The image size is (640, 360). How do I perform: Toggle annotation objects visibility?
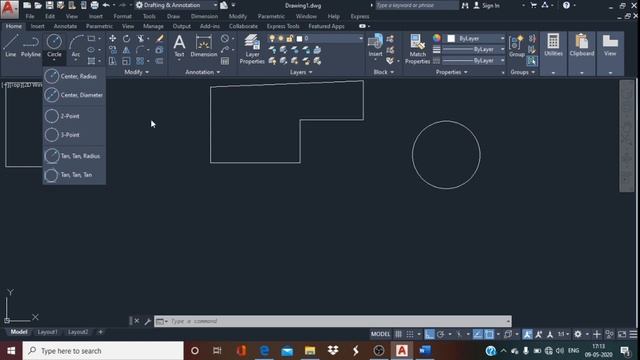(x=527, y=334)
